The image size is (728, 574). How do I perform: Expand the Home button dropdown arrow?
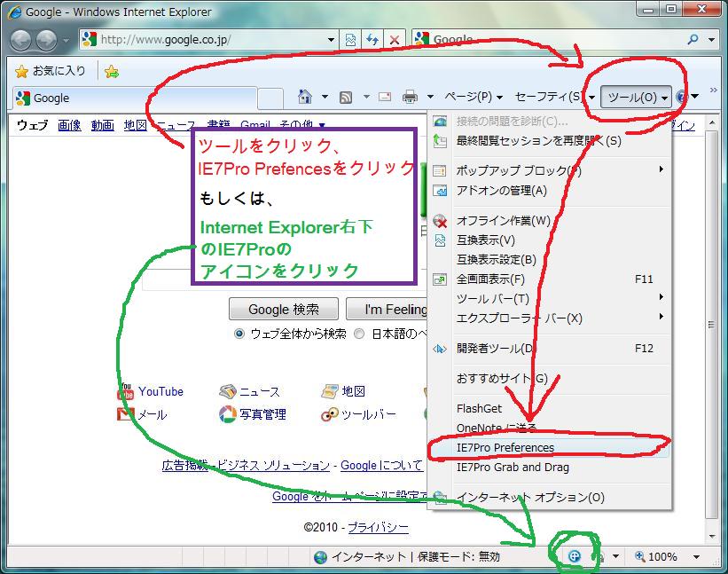click(x=325, y=97)
